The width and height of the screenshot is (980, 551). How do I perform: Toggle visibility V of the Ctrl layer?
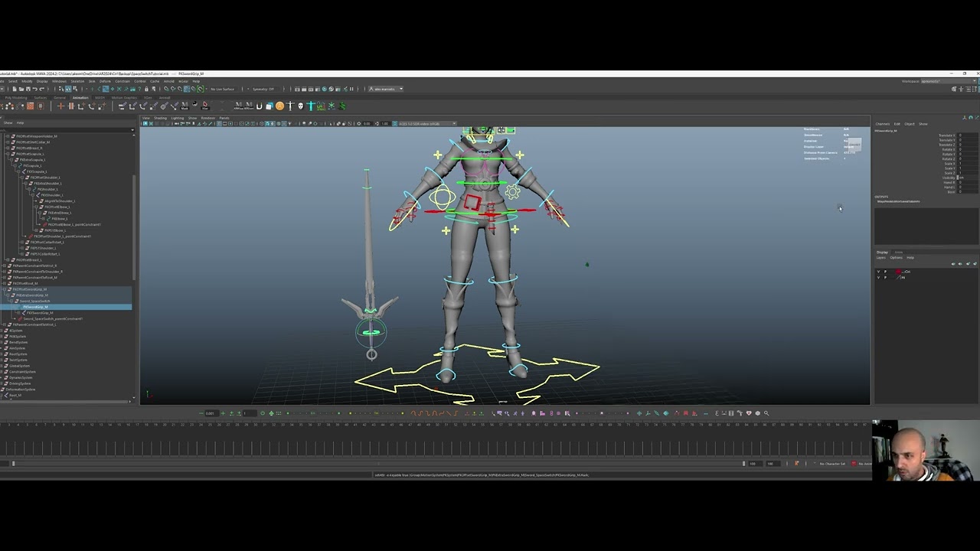click(x=878, y=272)
